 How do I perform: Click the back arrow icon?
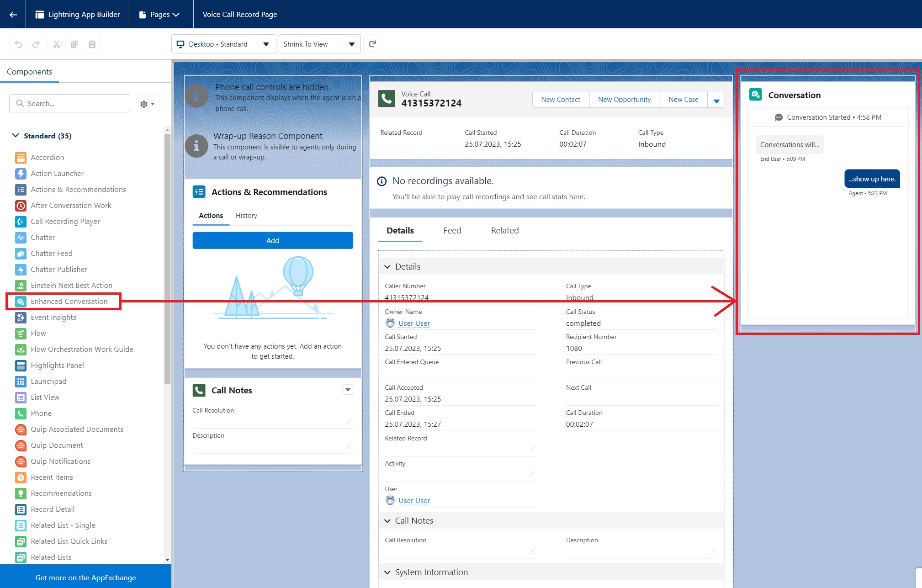[13, 15]
